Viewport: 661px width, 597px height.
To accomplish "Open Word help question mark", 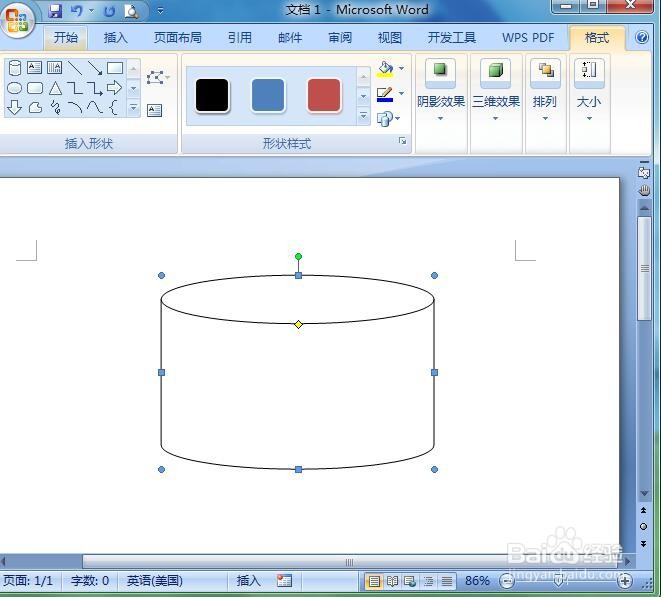I will pos(642,38).
